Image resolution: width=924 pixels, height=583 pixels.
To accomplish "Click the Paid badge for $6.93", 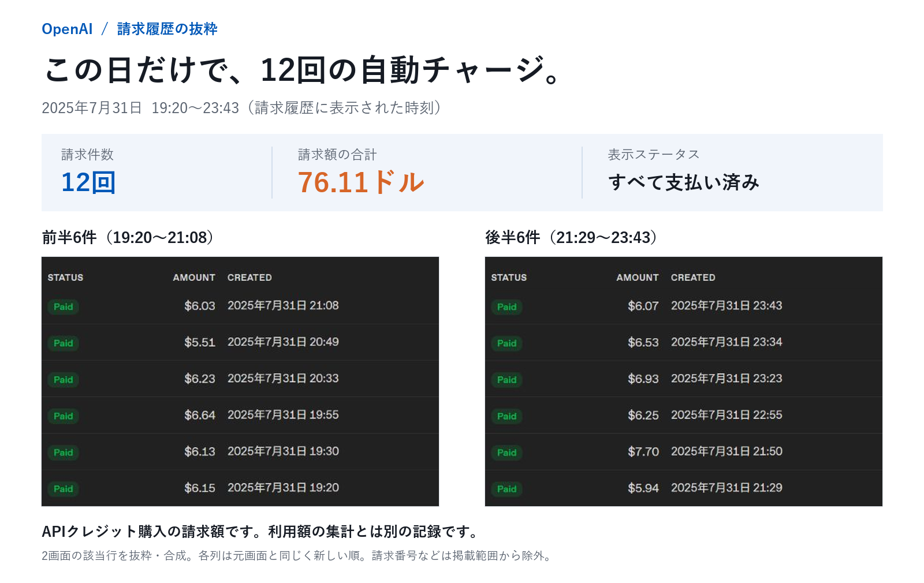I will 507,379.
